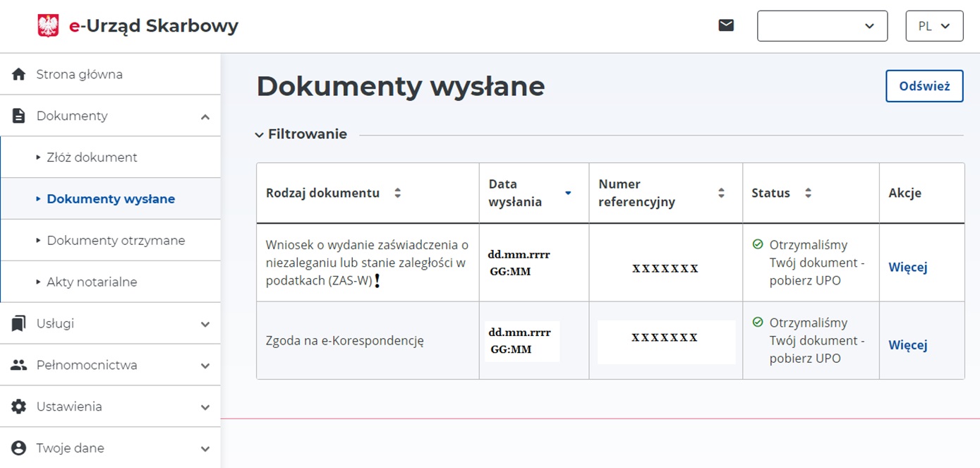Open the envelope messages icon

click(726, 25)
